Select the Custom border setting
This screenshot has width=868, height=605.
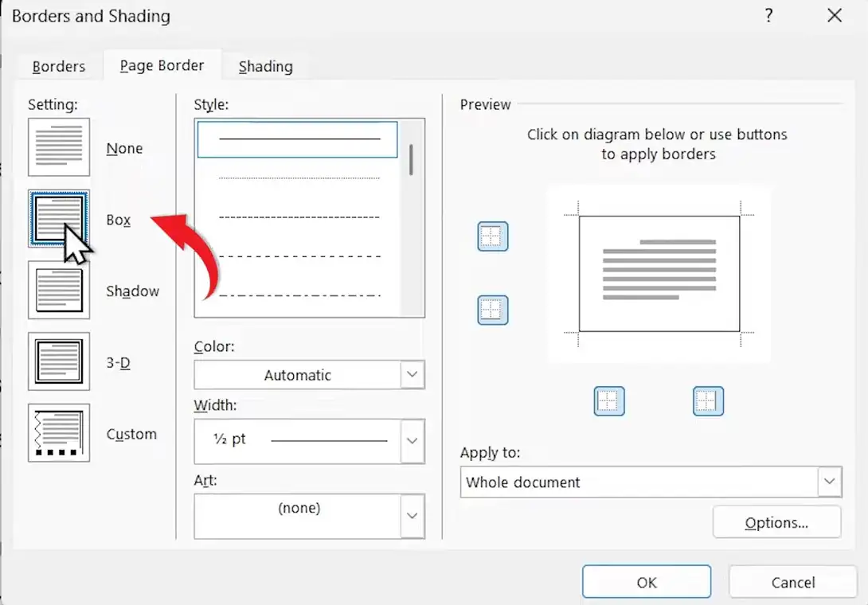(59, 433)
